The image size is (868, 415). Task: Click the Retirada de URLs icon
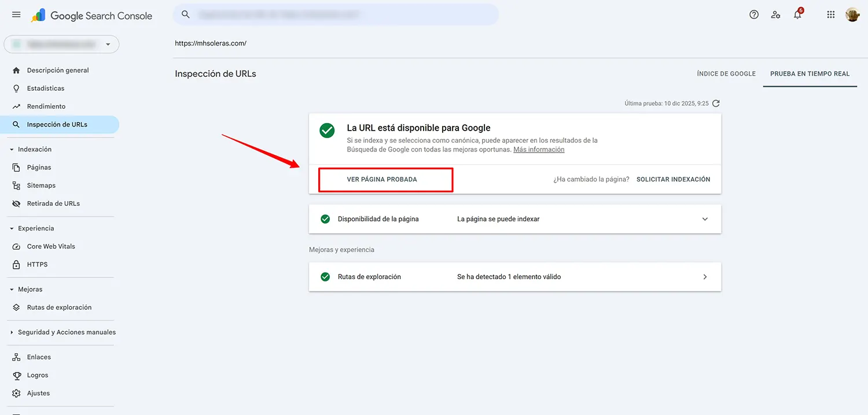click(17, 203)
